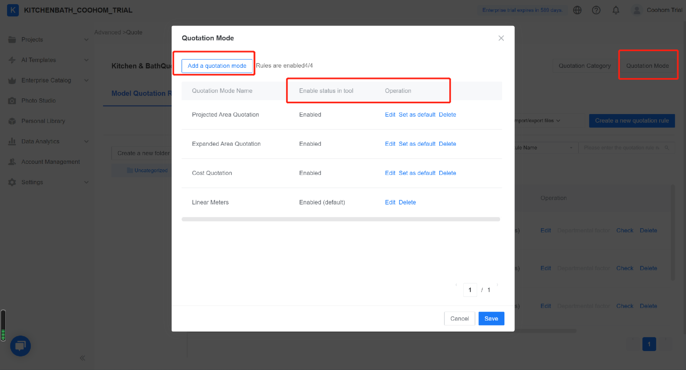Open the language globe icon
This screenshot has width=686, height=370.
(577, 10)
